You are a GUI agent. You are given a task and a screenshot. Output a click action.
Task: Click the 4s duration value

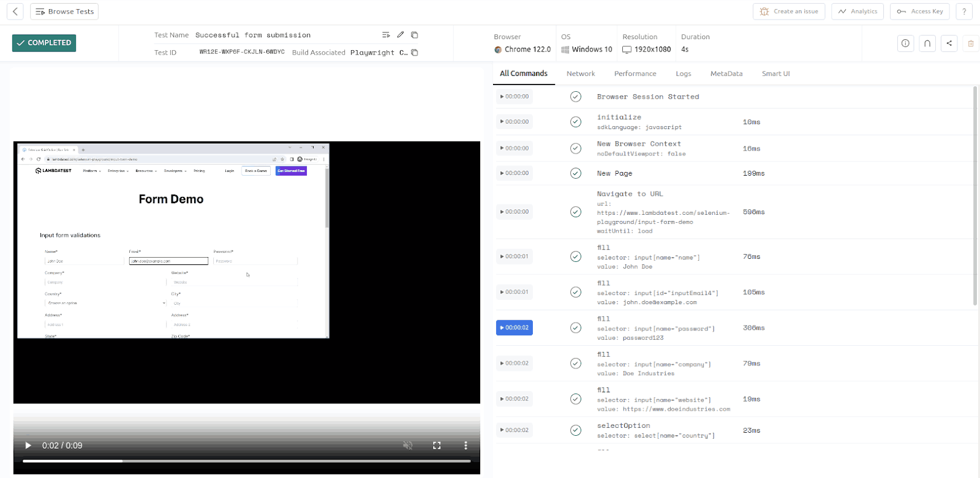click(685, 50)
